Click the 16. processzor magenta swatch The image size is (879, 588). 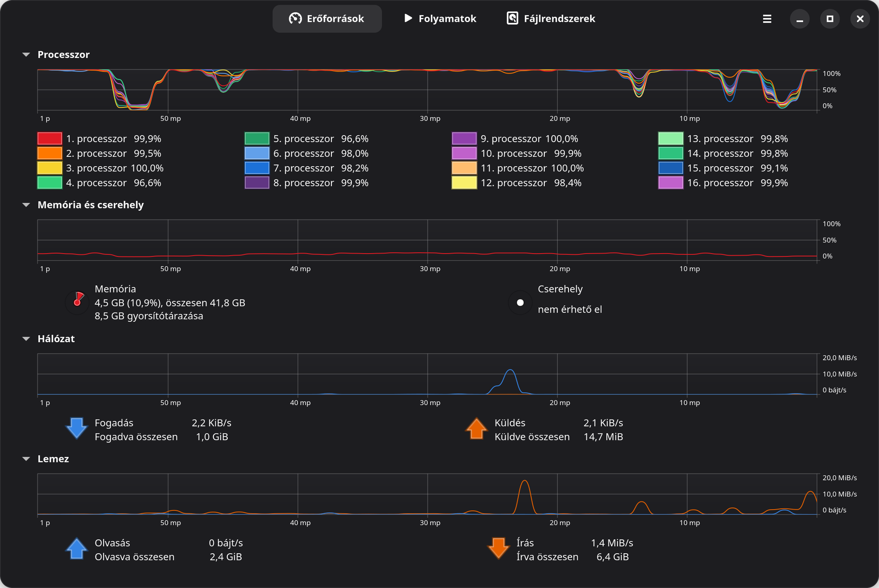671,183
